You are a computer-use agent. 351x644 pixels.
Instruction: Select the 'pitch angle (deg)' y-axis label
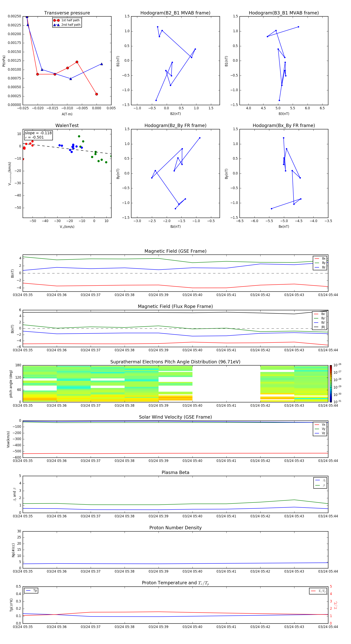[11, 384]
